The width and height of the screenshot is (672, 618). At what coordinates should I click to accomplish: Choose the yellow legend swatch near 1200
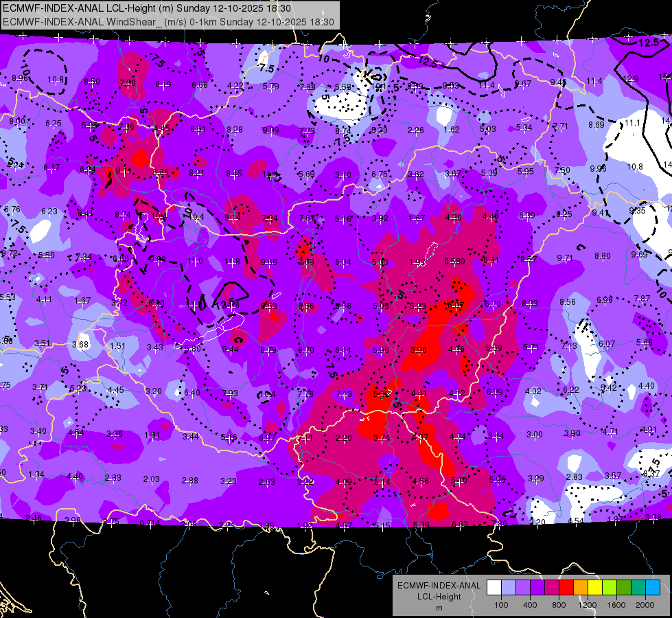(595, 588)
